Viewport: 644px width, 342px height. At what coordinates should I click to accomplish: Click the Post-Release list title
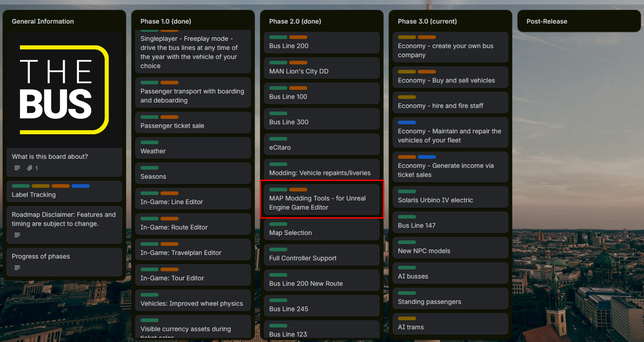click(x=547, y=21)
